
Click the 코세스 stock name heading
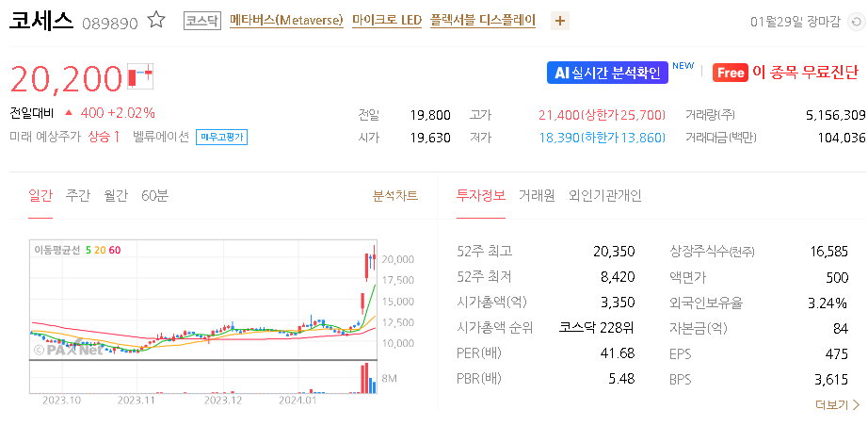pyautogui.click(x=41, y=21)
